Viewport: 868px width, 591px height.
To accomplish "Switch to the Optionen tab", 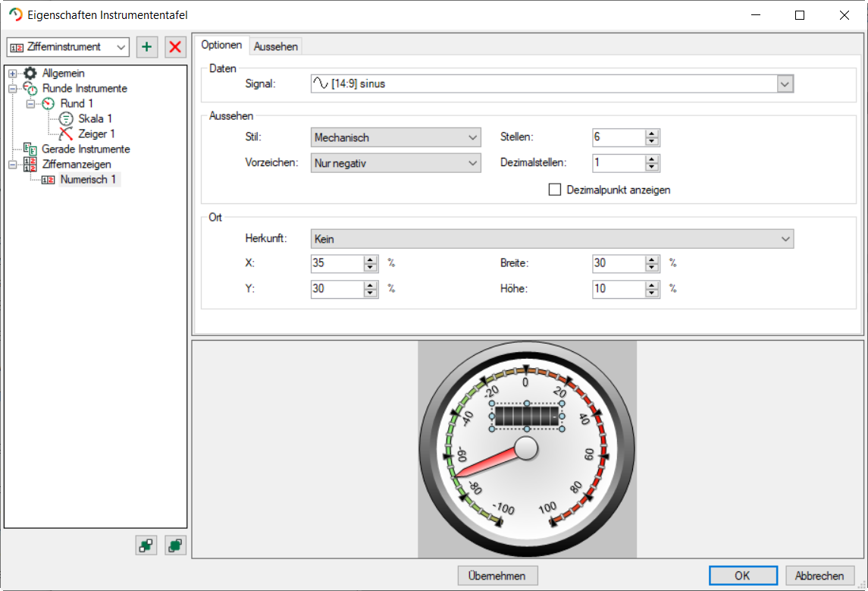I will pos(221,46).
